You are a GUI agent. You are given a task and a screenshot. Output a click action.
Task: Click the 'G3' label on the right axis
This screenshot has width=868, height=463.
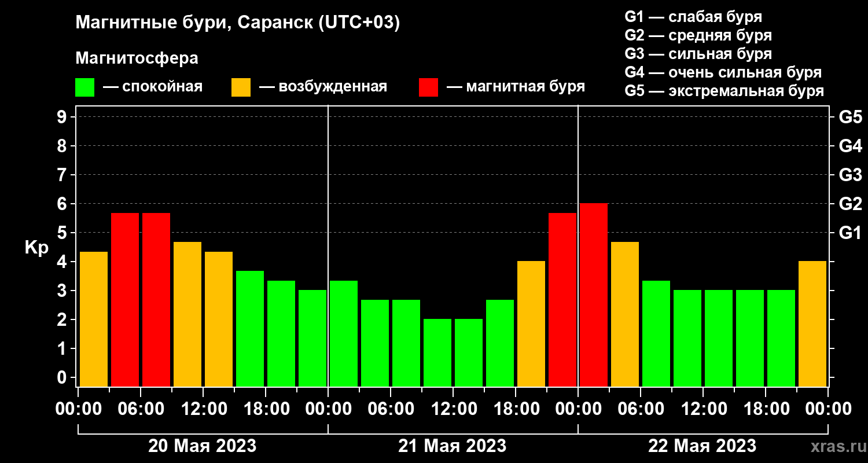click(x=851, y=175)
